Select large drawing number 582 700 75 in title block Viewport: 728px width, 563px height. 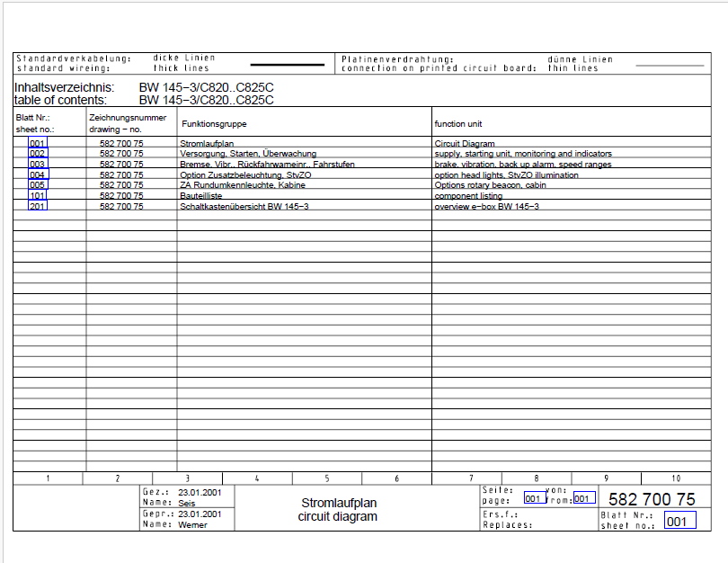(x=652, y=499)
